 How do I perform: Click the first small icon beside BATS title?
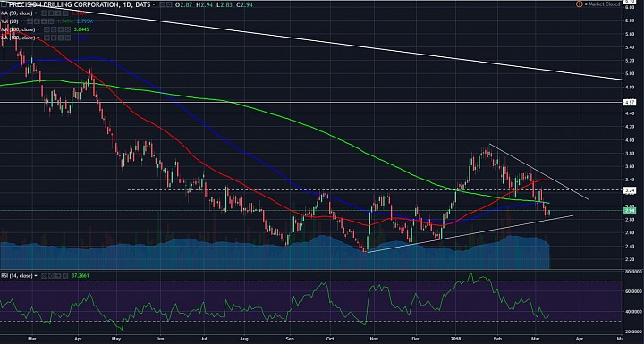coord(162,5)
